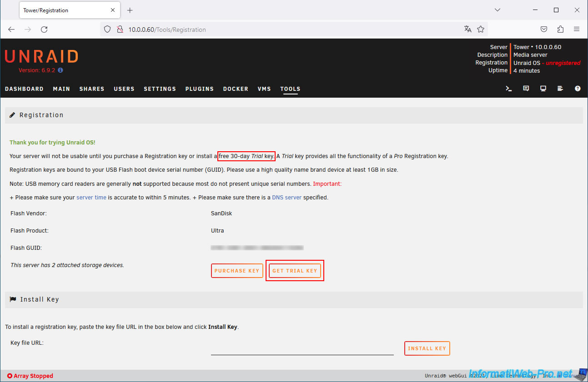The height and width of the screenshot is (382, 588).
Task: Open the system log icon
Action: coord(560,89)
